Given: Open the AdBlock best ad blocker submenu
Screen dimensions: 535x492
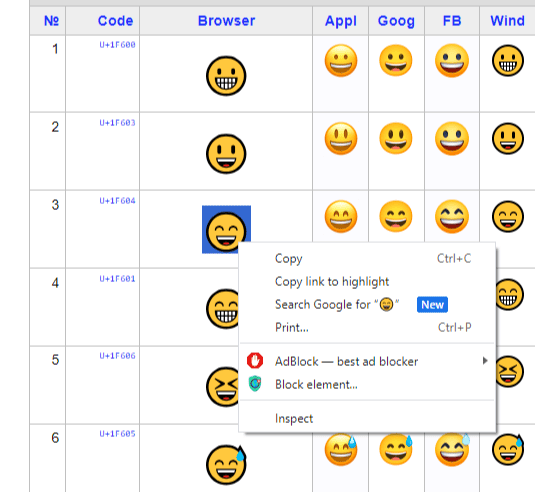Looking at the screenshot, I should (367, 361).
